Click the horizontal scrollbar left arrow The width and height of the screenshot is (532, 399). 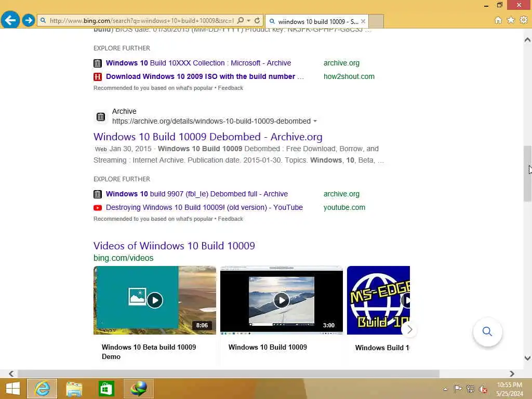click(11, 374)
